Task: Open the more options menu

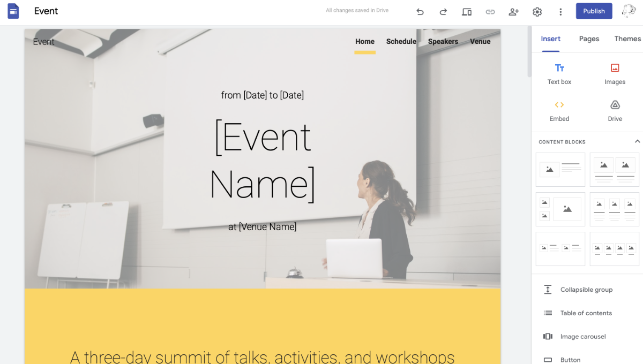Action: click(560, 11)
